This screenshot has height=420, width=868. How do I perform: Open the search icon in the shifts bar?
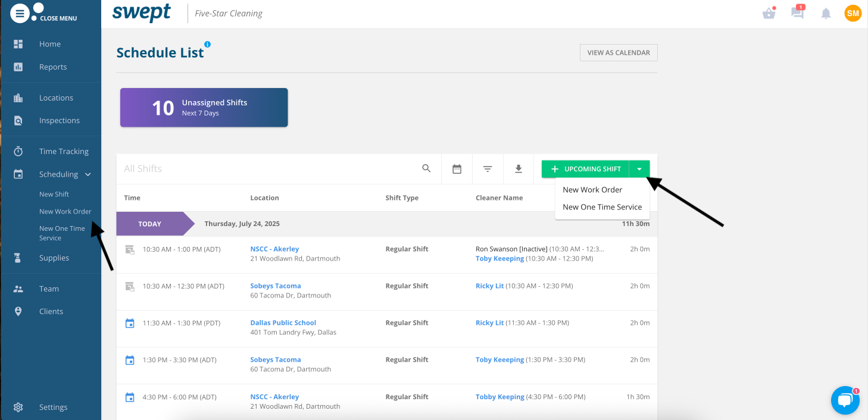point(426,168)
